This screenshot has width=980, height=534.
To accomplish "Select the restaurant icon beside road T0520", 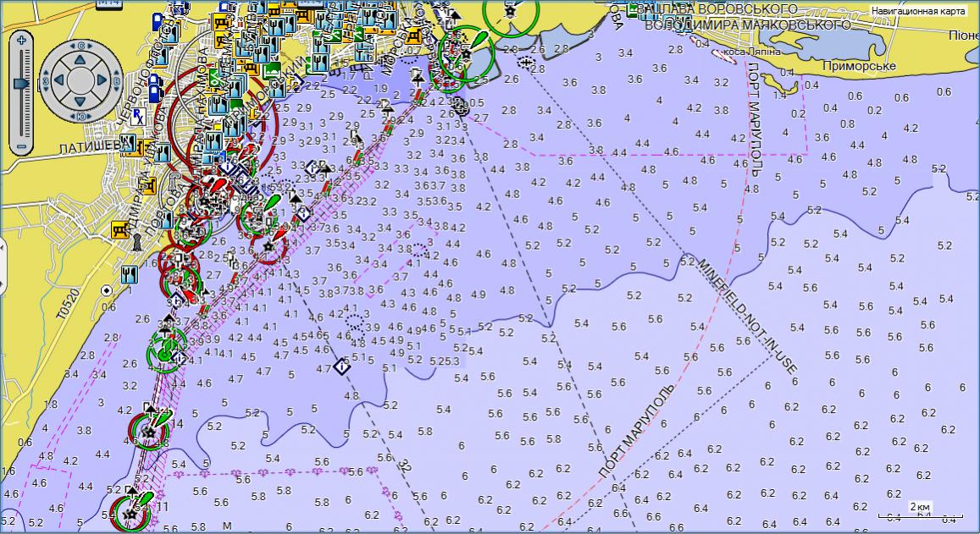I will click(130, 273).
